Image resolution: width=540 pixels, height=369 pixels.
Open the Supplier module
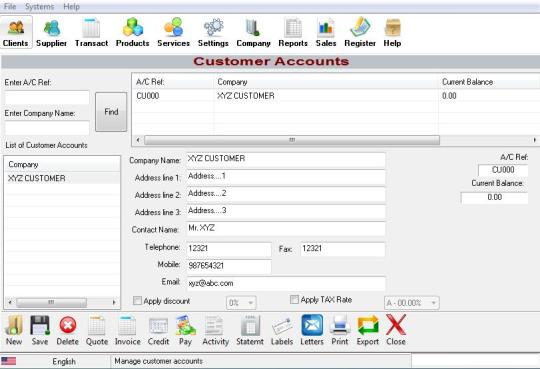(x=51, y=32)
